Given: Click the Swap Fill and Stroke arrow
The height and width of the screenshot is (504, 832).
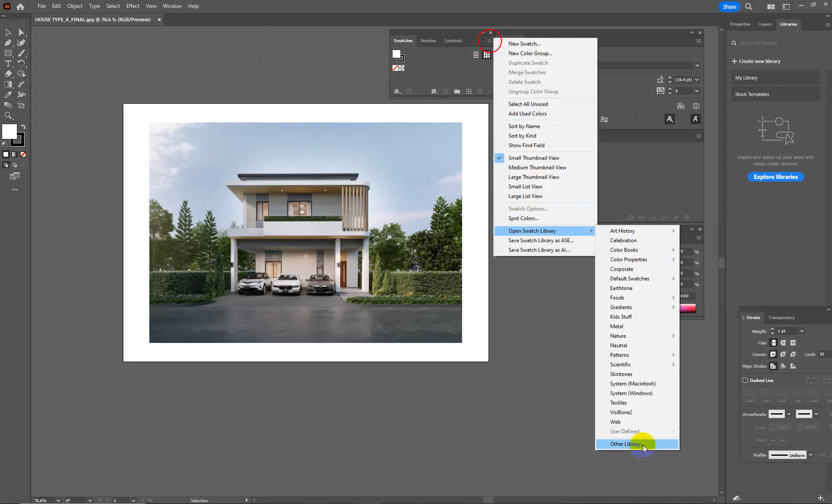Looking at the screenshot, I should 23,127.
